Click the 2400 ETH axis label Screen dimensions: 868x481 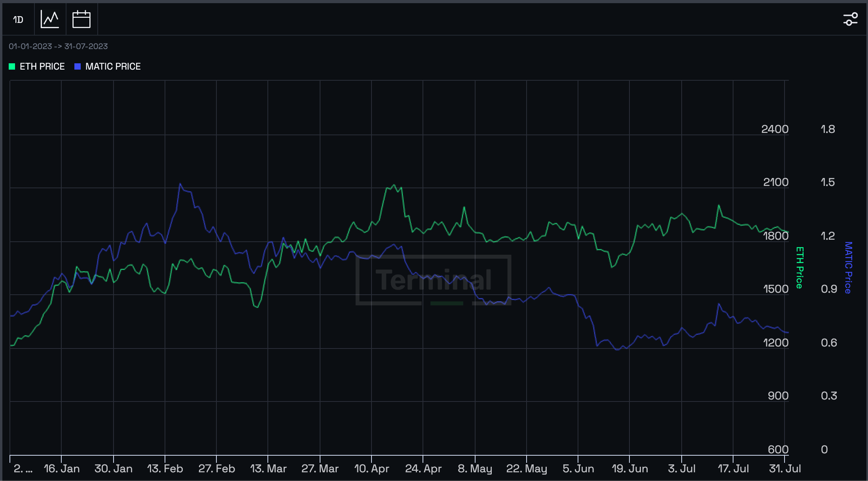pyautogui.click(x=775, y=129)
